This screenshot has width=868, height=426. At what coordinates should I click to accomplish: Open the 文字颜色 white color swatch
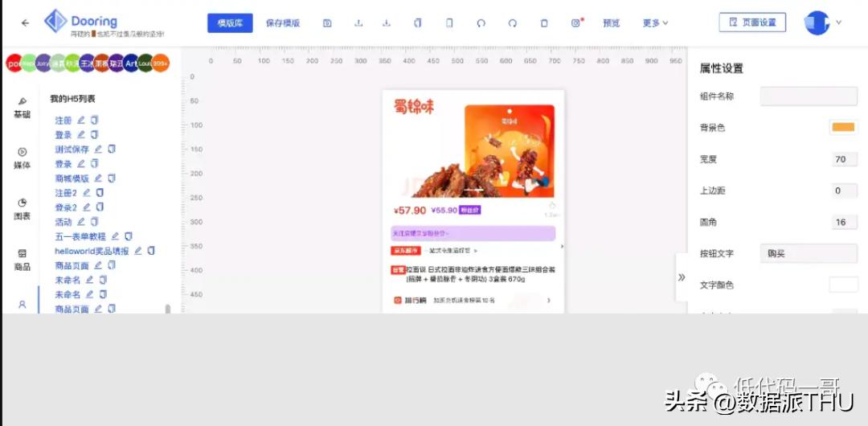tap(843, 285)
